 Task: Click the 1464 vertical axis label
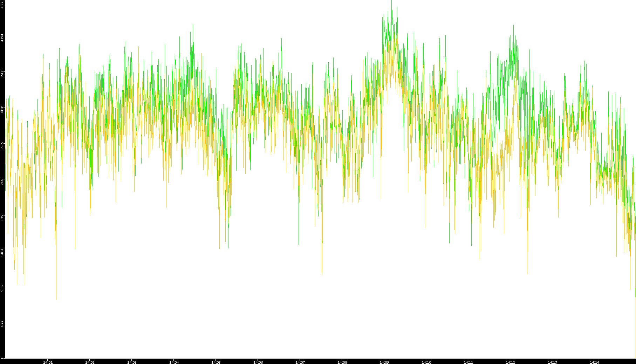click(2, 253)
